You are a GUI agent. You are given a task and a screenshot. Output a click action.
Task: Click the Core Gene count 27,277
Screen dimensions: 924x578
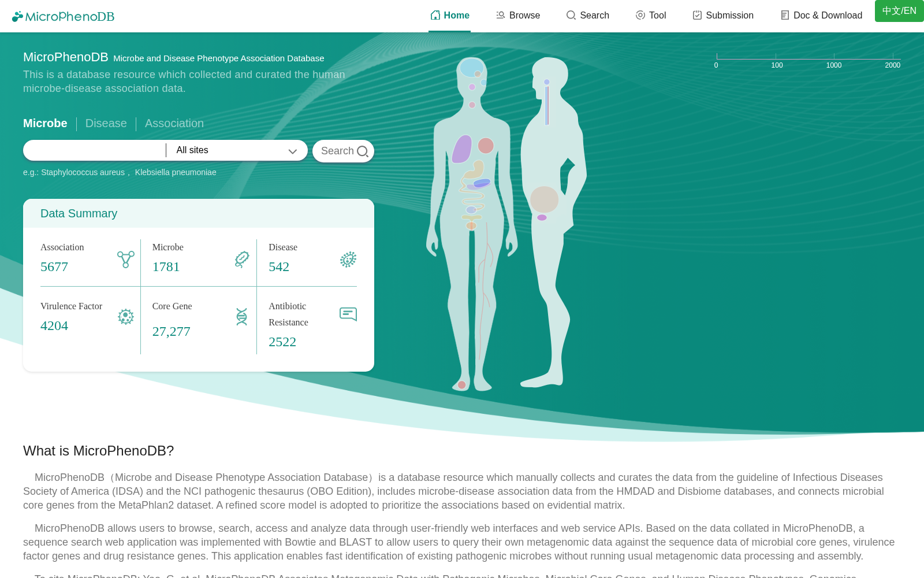coord(172,331)
